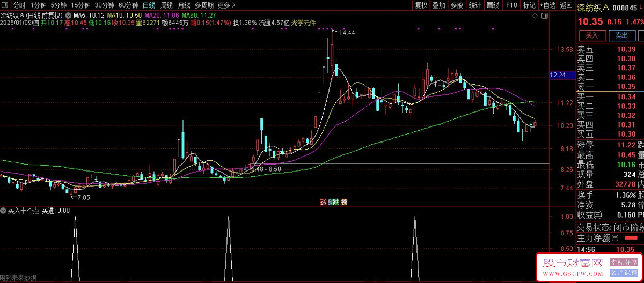Click the MA5: 10.12 label
Image resolution: width=644 pixels, height=283 pixels.
[88, 16]
